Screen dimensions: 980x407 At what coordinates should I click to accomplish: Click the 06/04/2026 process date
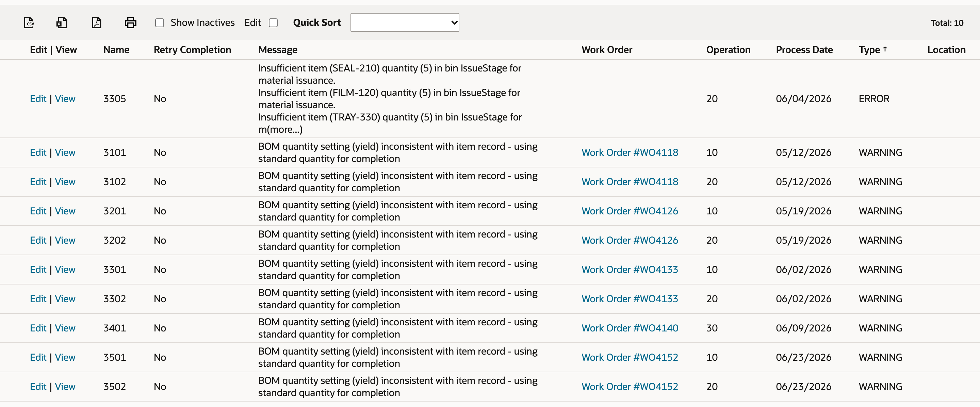coord(803,99)
